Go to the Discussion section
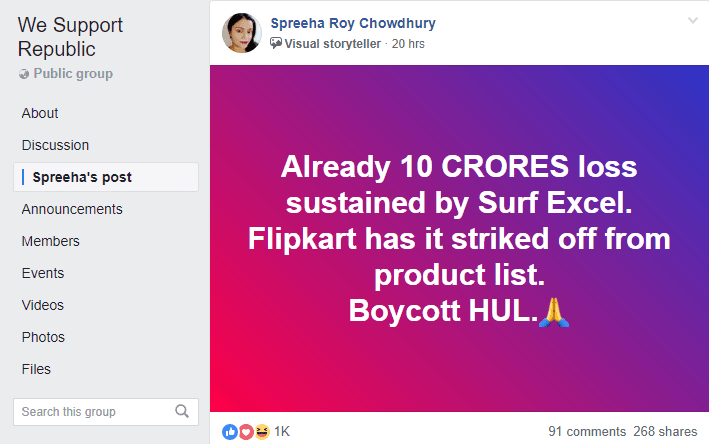Screen dimensions: 709x444 point(55,145)
